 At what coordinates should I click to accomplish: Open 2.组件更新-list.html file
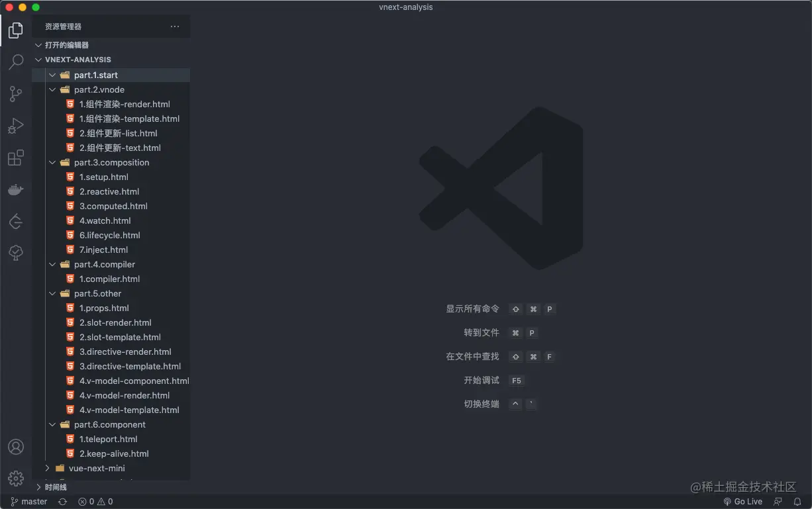tap(111, 133)
